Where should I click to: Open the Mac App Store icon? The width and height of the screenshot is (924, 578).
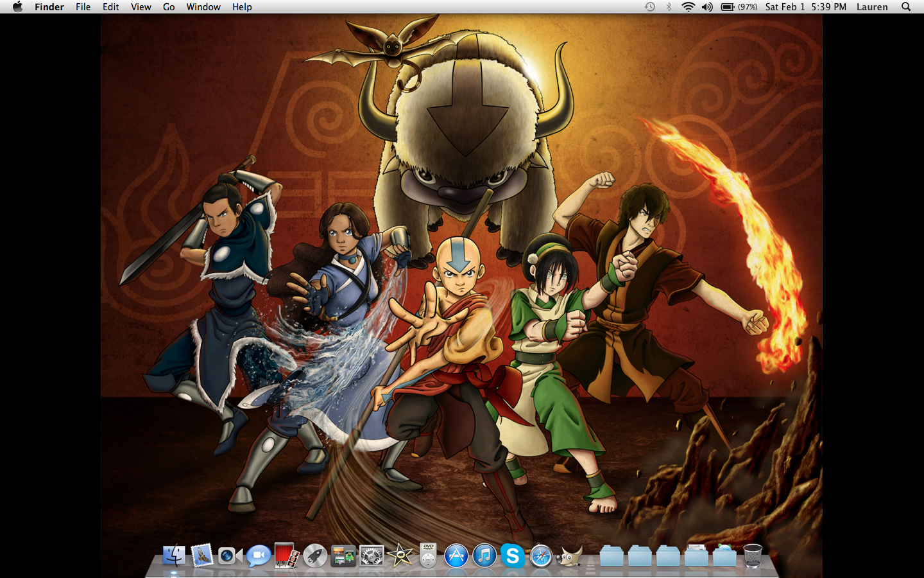456,556
